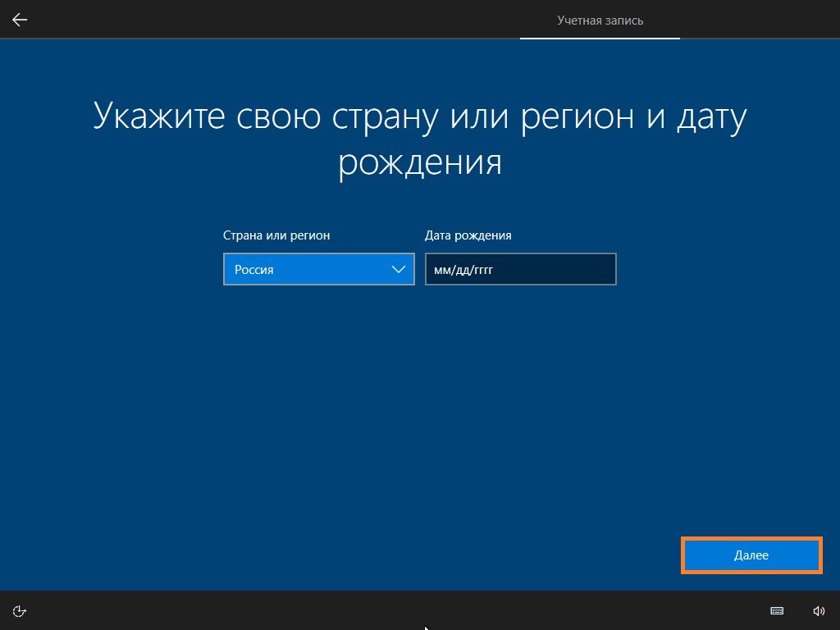Click the orange focus border around Далее

(x=751, y=538)
